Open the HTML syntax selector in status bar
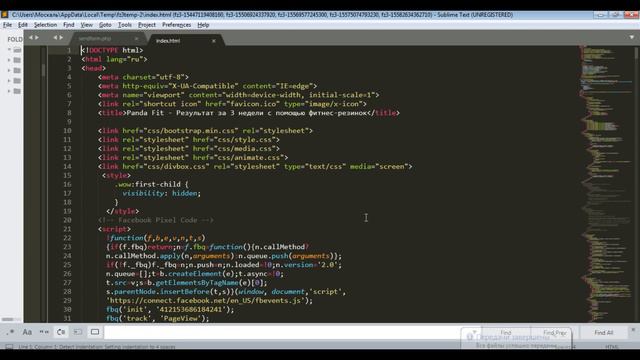The height and width of the screenshot is (360, 640). 611,347
